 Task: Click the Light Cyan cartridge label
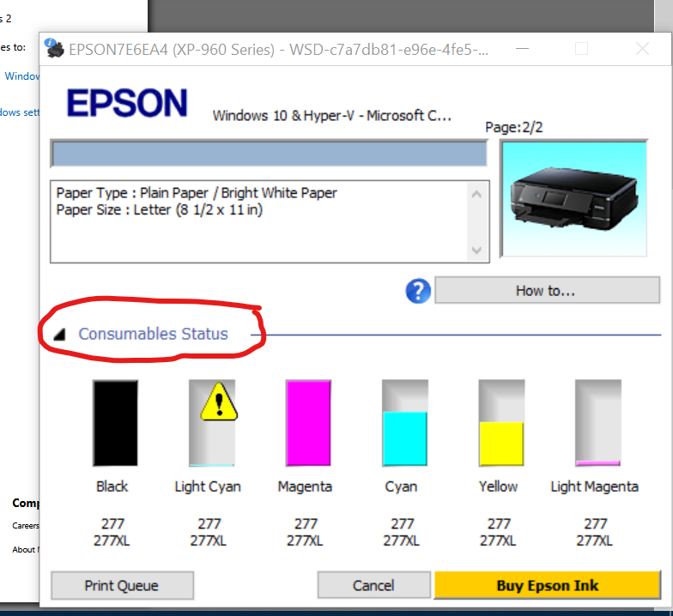[208, 487]
